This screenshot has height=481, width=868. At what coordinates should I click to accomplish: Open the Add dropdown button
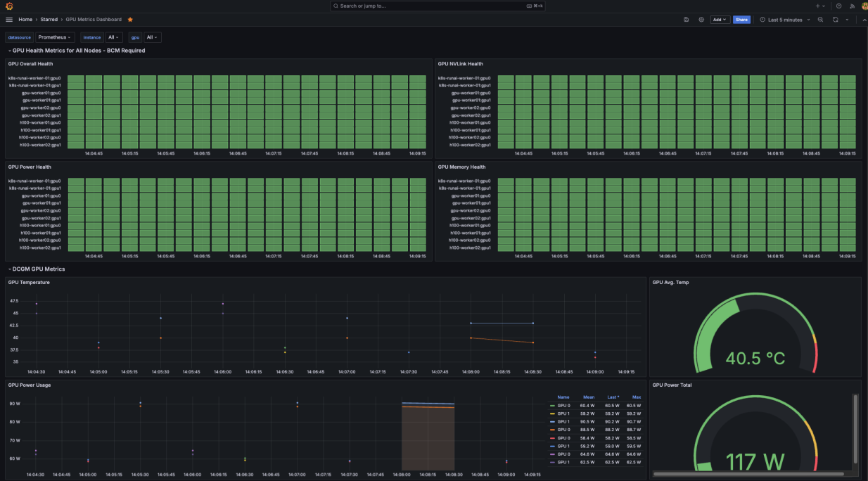tap(720, 20)
